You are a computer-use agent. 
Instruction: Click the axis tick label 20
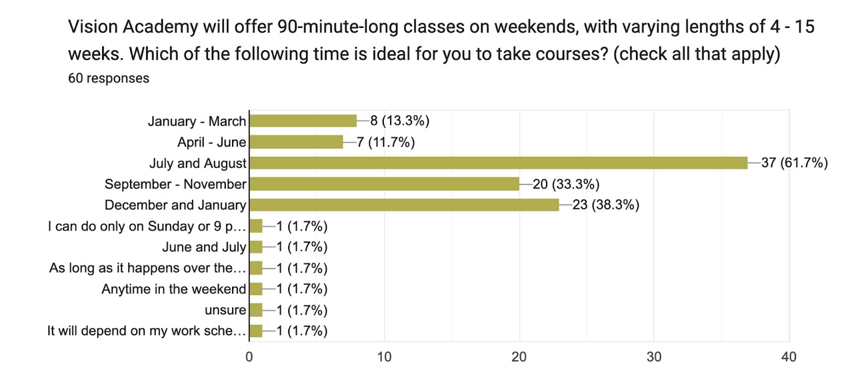(x=519, y=357)
